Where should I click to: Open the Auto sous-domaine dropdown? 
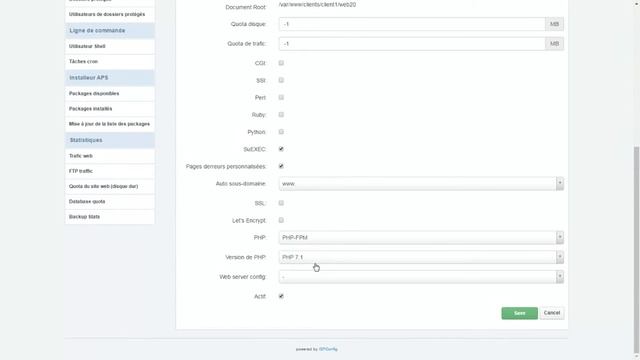(x=421, y=184)
